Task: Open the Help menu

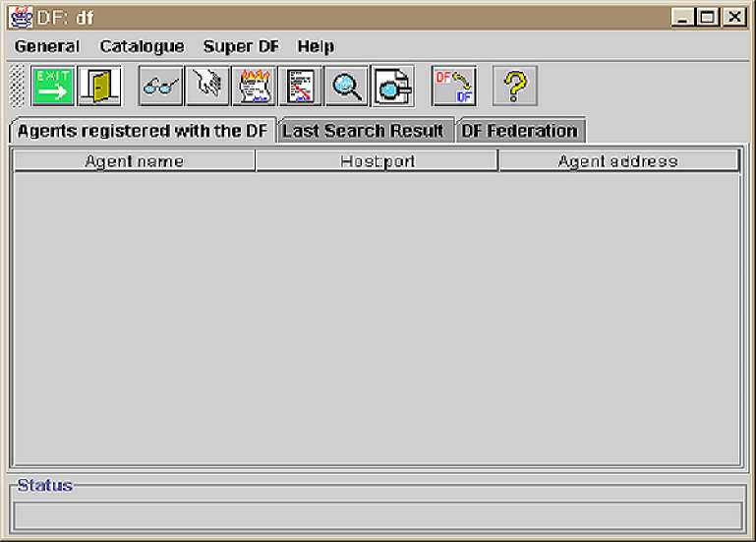Action: [x=316, y=46]
